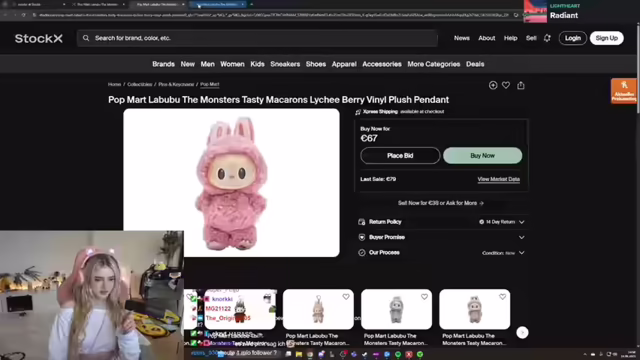Open the Women category
The width and height of the screenshot is (640, 360).
point(232,64)
